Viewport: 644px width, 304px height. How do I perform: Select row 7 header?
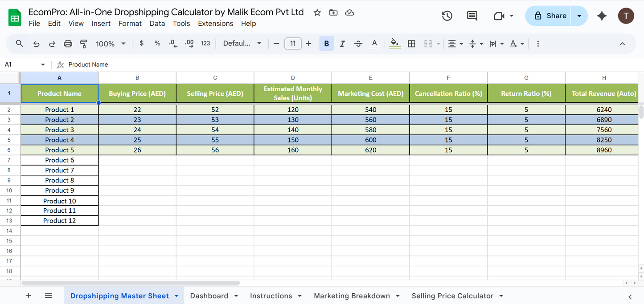10,160
